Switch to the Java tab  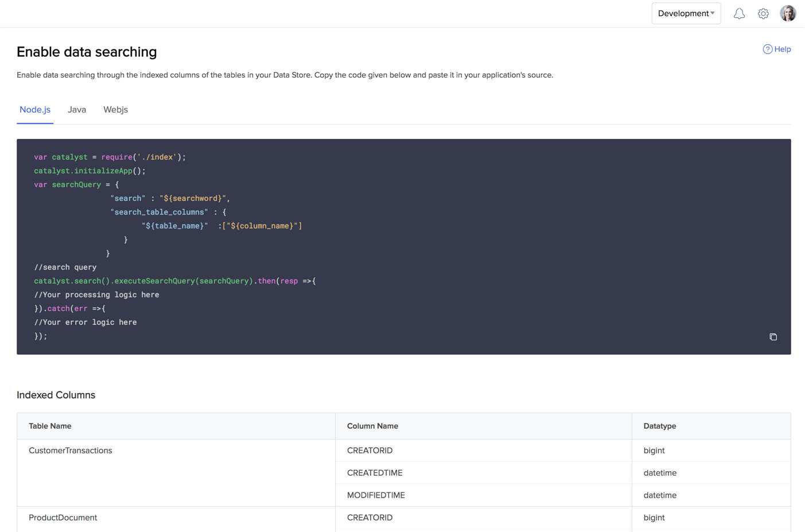coord(77,110)
